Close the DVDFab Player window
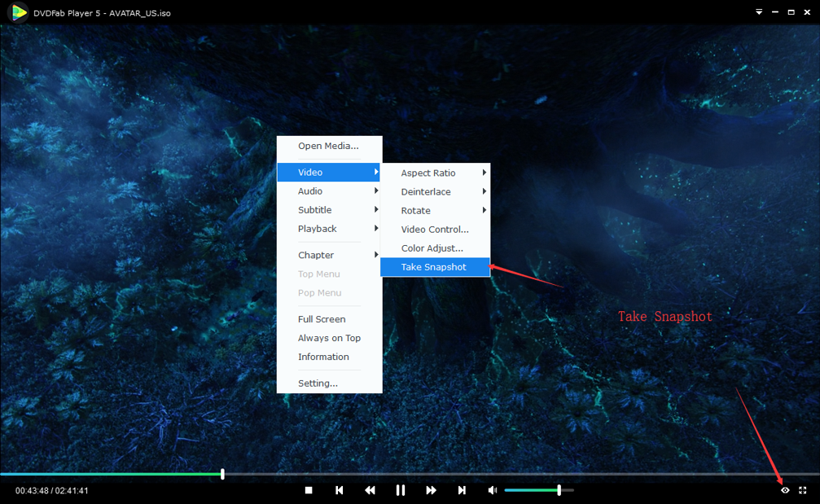 807,12
